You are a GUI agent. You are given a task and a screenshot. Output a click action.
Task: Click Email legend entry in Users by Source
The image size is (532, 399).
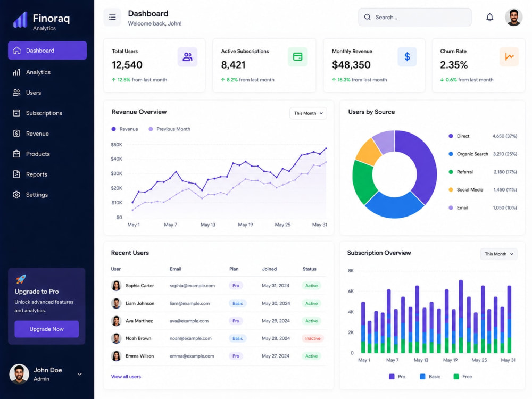(483, 207)
